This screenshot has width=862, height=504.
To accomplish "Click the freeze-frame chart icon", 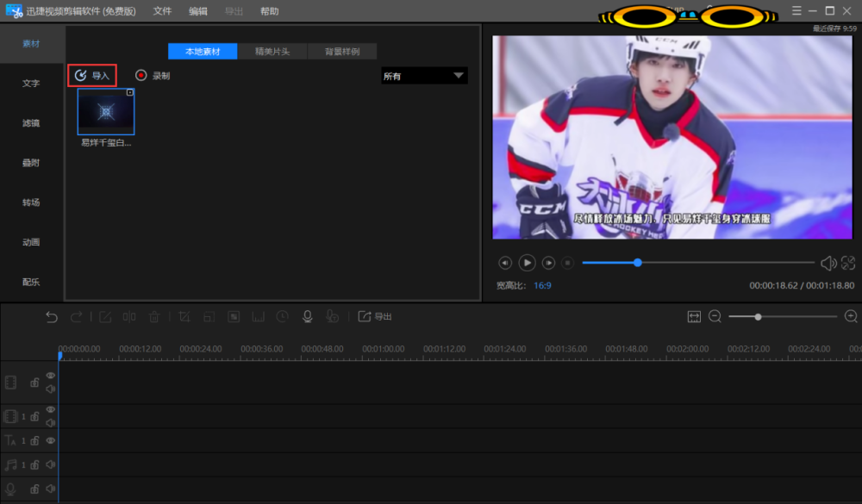I will coord(258,316).
